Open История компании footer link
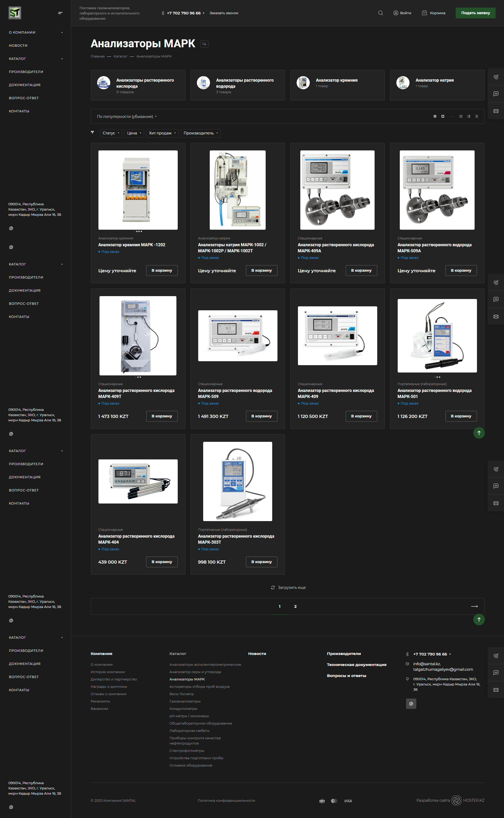The height and width of the screenshot is (818, 504). pyautogui.click(x=108, y=672)
